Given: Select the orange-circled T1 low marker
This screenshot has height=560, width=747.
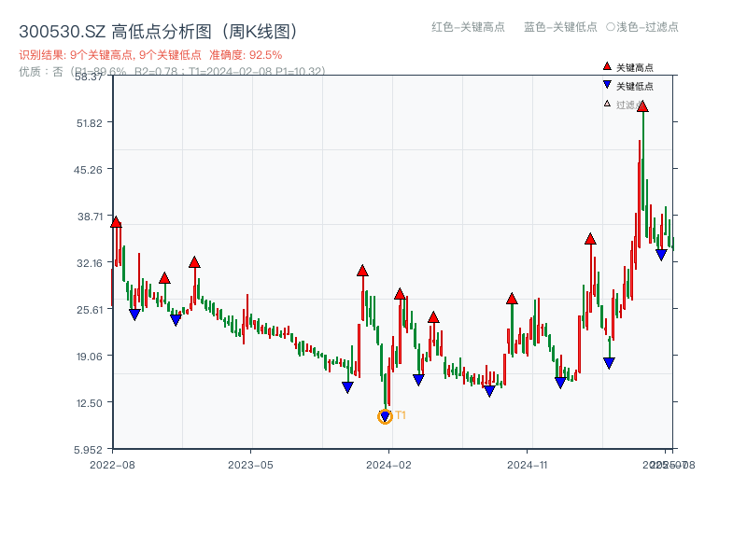Looking at the screenshot, I should [x=385, y=416].
